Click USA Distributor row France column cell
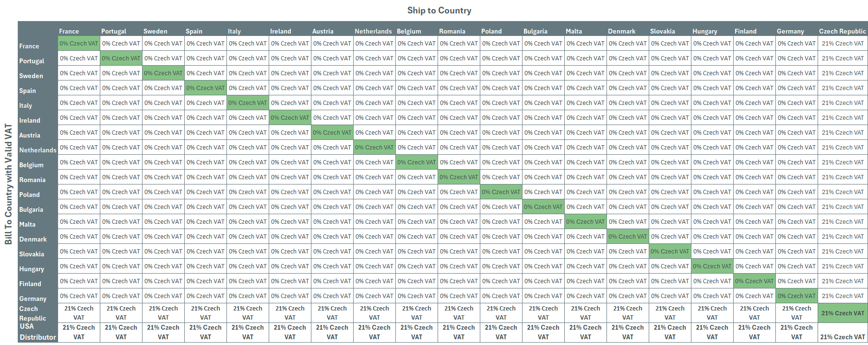 (79, 332)
